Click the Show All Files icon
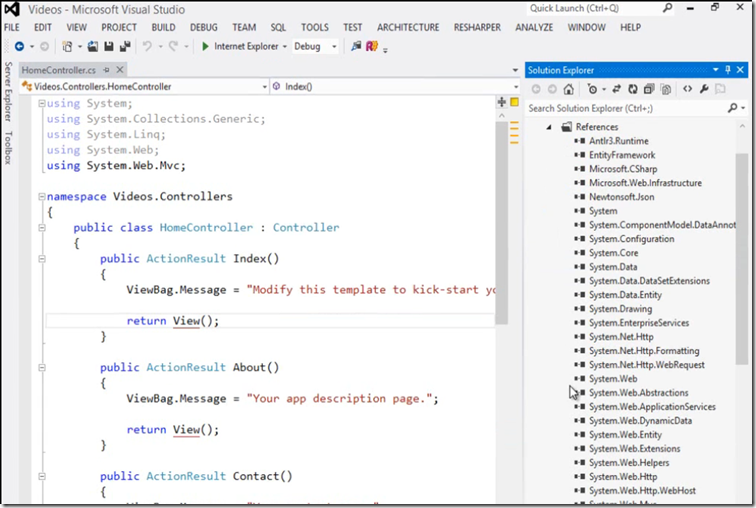 pos(666,89)
